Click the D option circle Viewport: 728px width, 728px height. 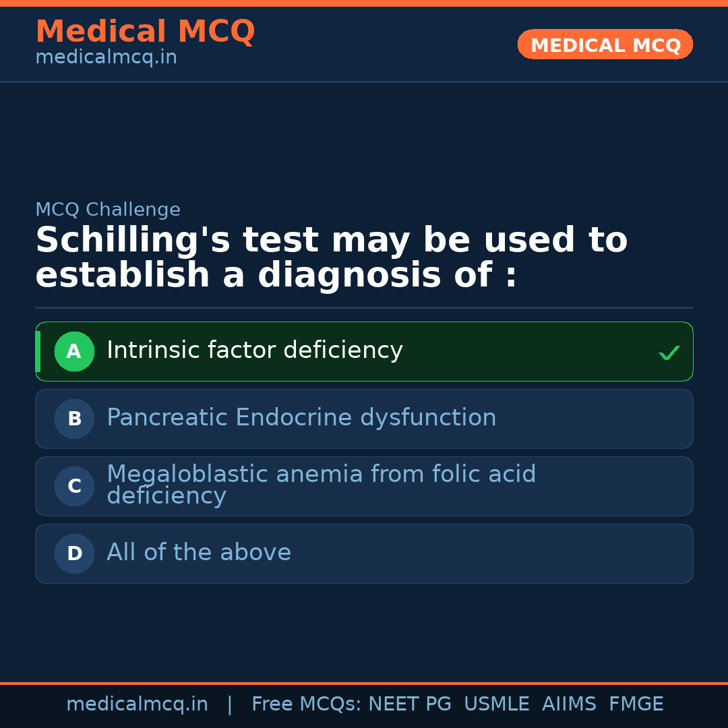tap(74, 553)
